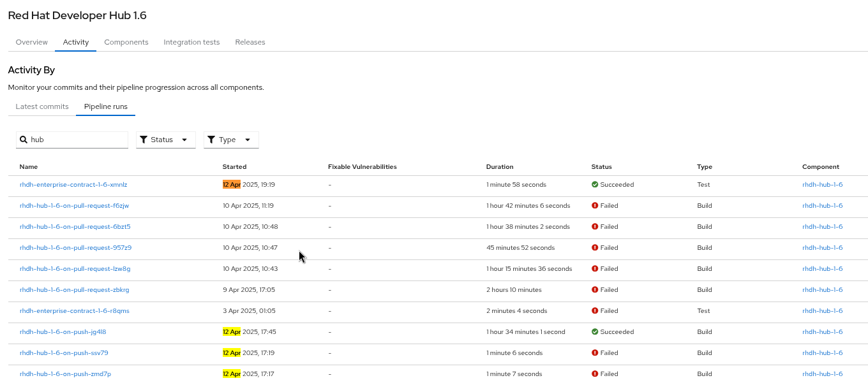The width and height of the screenshot is (868, 385).
Task: Show the Latest commits sub-tab
Action: point(42,106)
